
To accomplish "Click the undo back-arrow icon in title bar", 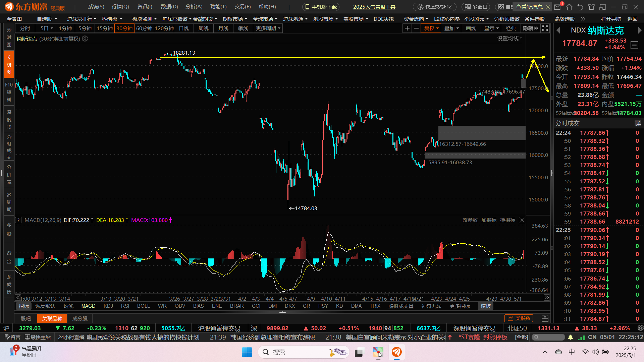I will tap(580, 7).
